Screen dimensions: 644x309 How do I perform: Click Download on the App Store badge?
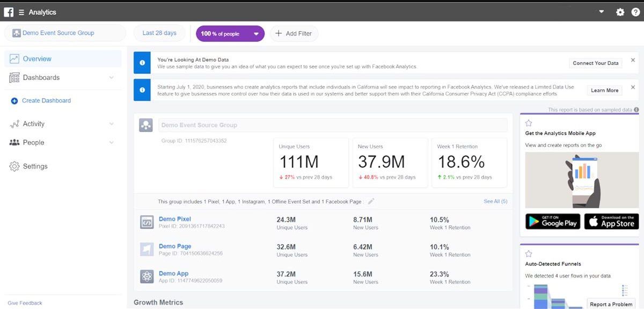pyautogui.click(x=611, y=221)
